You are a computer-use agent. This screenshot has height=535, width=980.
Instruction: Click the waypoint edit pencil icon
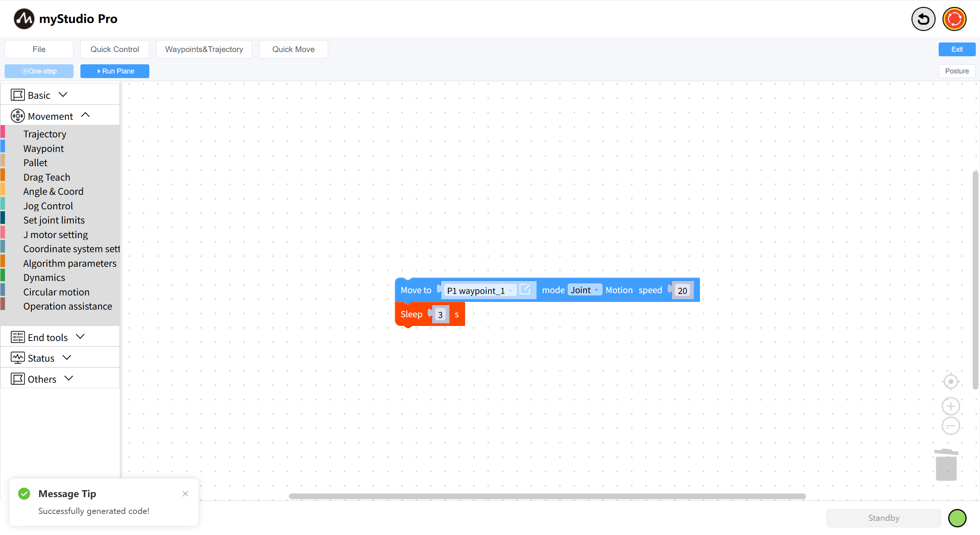pyautogui.click(x=525, y=290)
